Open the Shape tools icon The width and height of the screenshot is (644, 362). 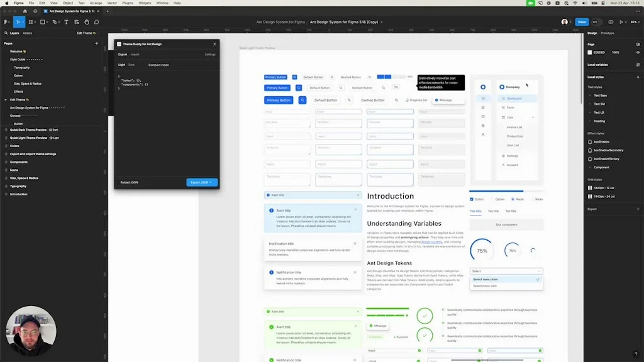coord(43,23)
